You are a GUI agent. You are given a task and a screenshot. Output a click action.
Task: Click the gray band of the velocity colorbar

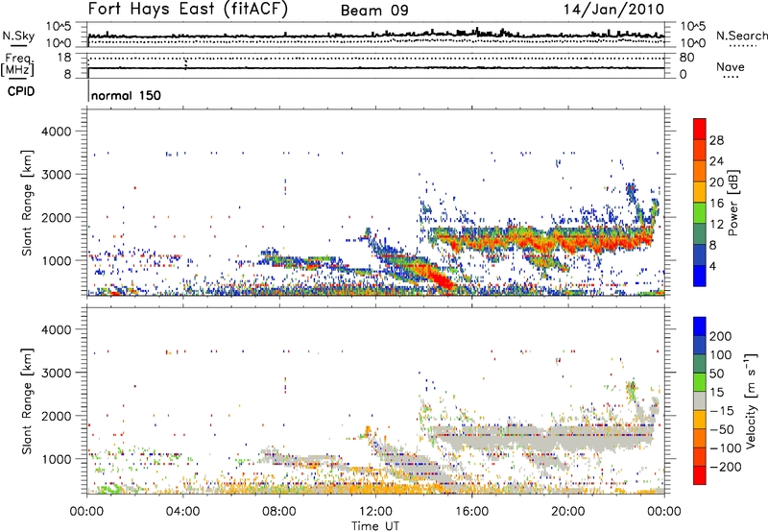tap(700, 400)
